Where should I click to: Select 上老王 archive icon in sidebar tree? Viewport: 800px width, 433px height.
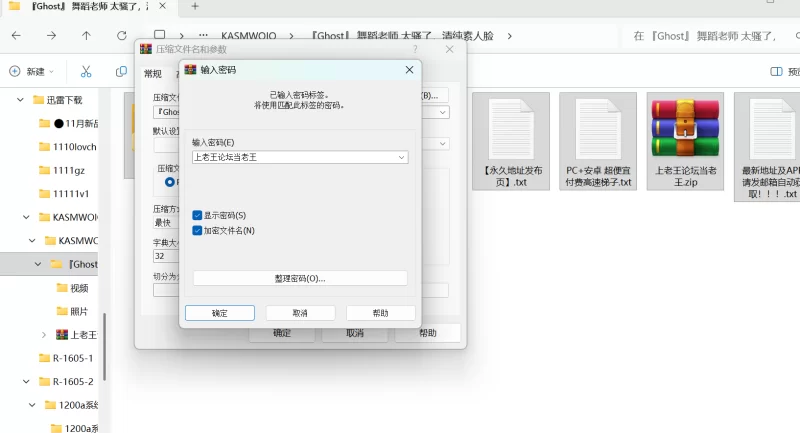tap(62, 335)
